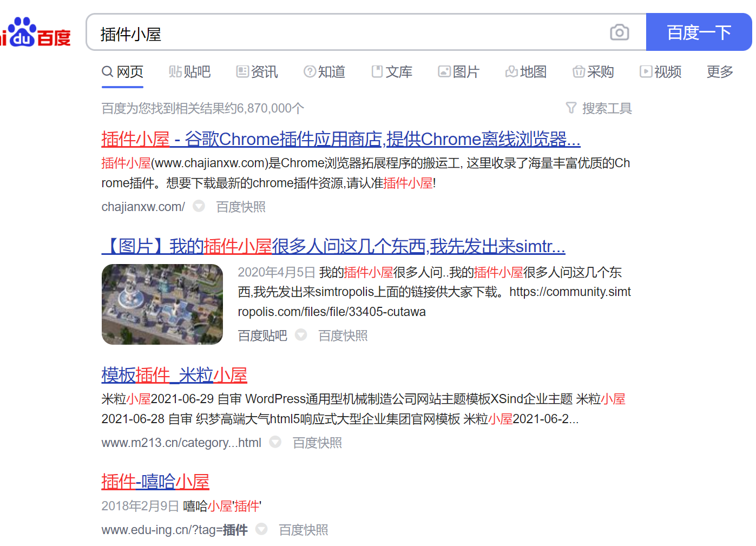
Task: Open the Baidu logo homepage
Action: pos(36,32)
